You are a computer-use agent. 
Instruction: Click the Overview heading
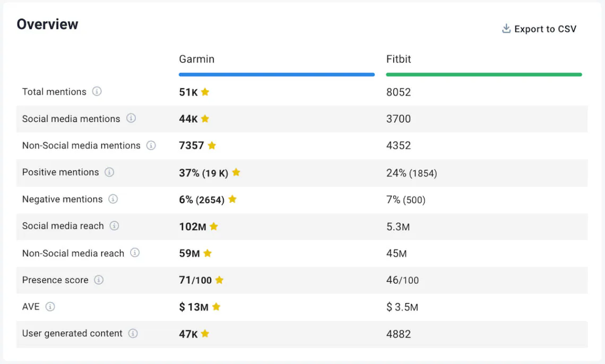tap(47, 23)
